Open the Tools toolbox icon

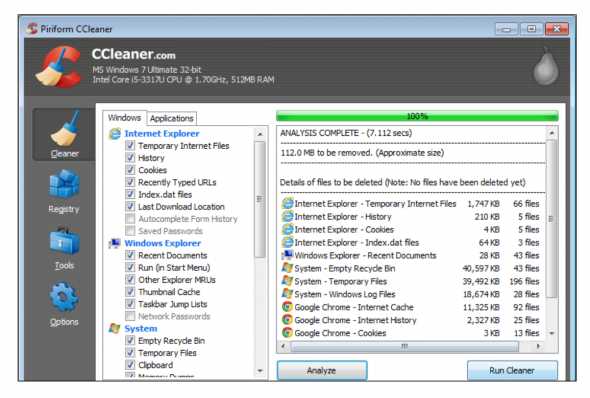pos(64,240)
